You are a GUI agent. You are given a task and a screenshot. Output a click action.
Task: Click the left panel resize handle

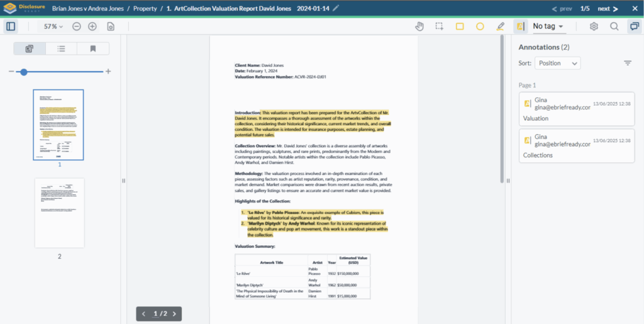pos(124,181)
